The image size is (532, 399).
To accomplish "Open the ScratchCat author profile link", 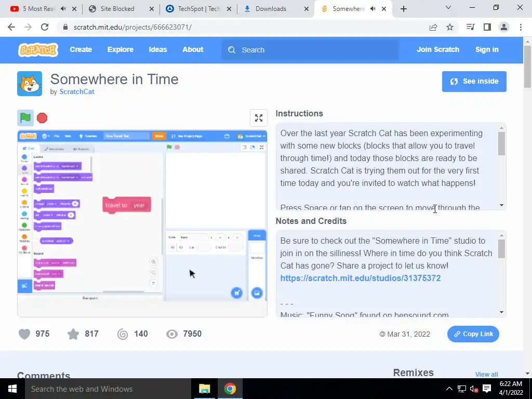I will 77,91.
